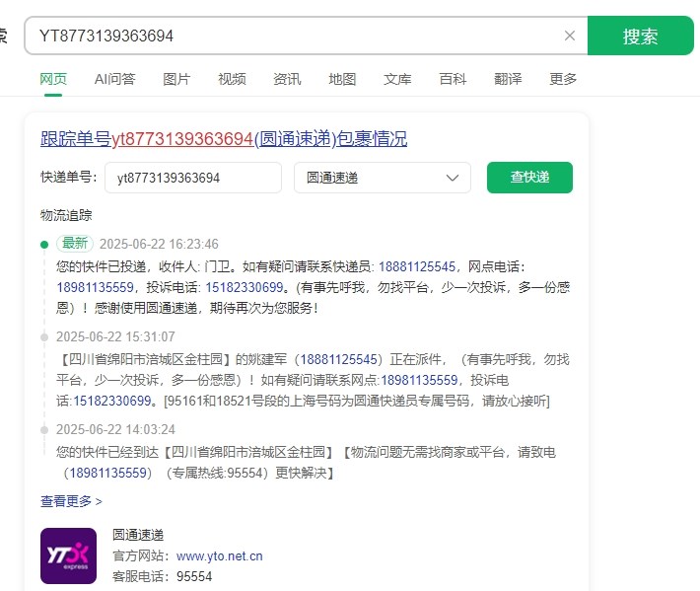Image resolution: width=700 pixels, height=591 pixels.
Task: Click the chevron arrow in courier dropdown
Action: pos(453,178)
